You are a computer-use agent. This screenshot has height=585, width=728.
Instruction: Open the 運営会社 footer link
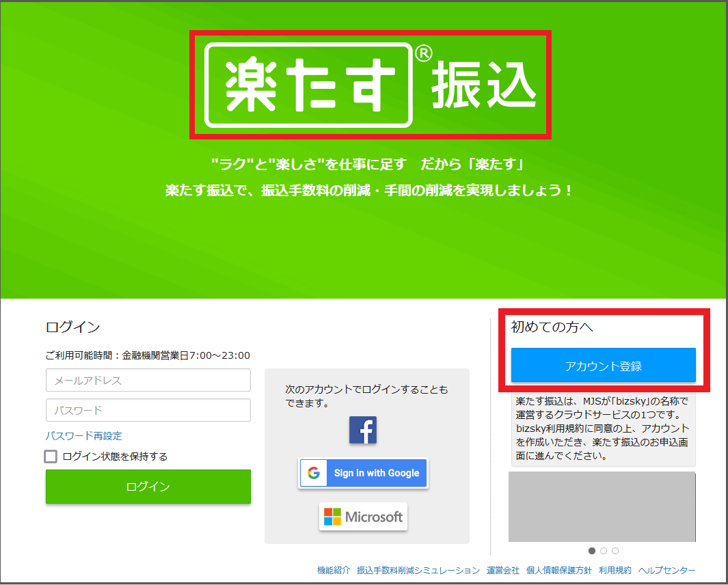(503, 570)
